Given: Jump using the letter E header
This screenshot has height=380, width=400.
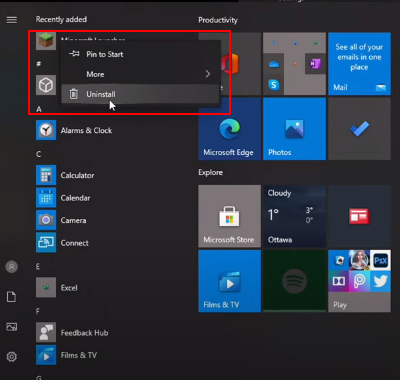Looking at the screenshot, I should (38, 266).
